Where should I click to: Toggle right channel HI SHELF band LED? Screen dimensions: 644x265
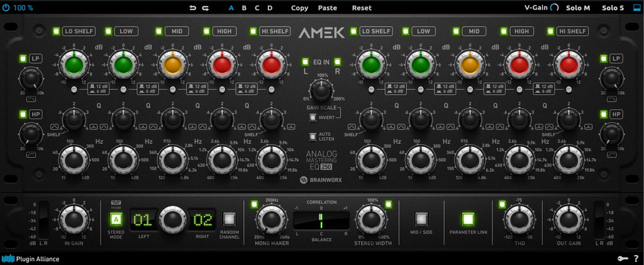tap(551, 31)
